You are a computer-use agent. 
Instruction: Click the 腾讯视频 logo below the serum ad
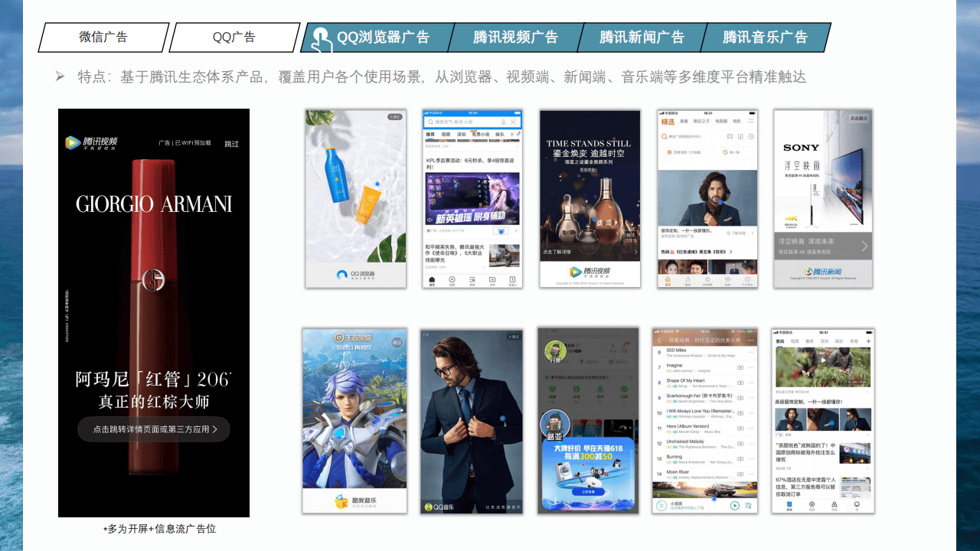pyautogui.click(x=590, y=271)
